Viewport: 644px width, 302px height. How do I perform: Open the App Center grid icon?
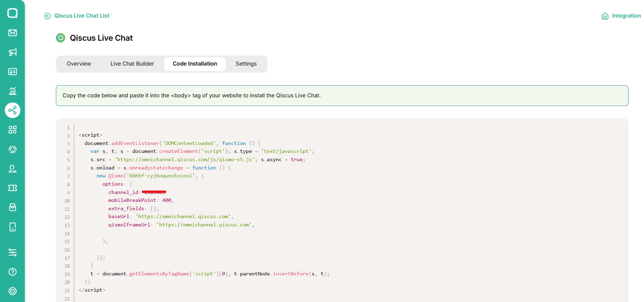click(12, 130)
